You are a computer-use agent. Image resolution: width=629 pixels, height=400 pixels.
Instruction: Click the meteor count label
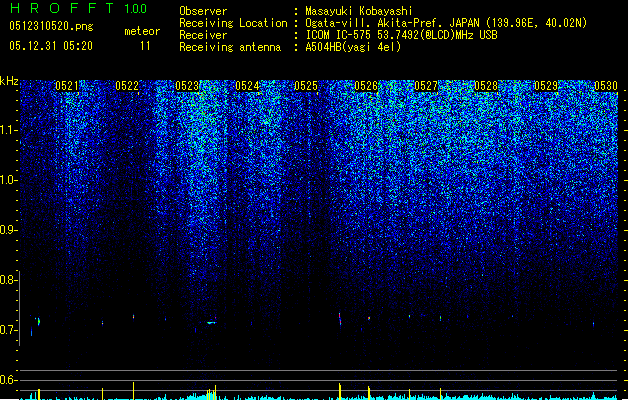coord(142,31)
